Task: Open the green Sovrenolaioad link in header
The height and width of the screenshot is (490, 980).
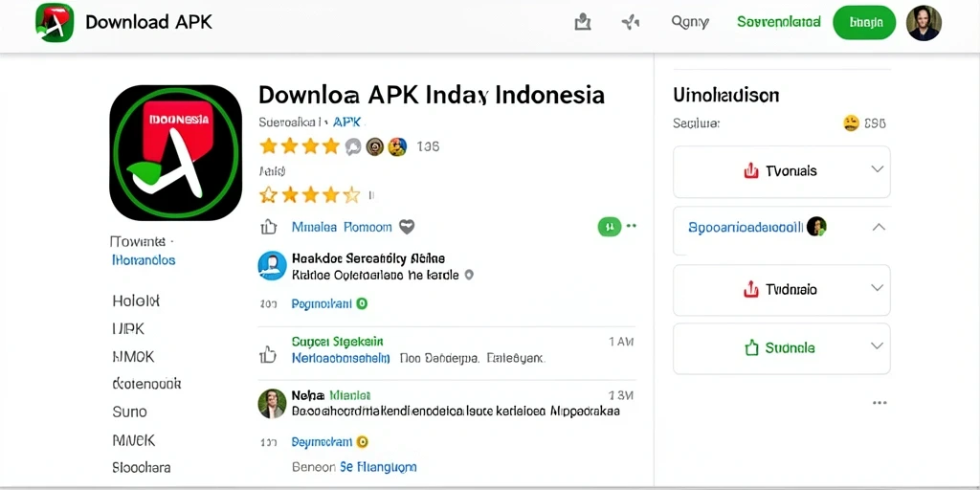Action: click(779, 22)
